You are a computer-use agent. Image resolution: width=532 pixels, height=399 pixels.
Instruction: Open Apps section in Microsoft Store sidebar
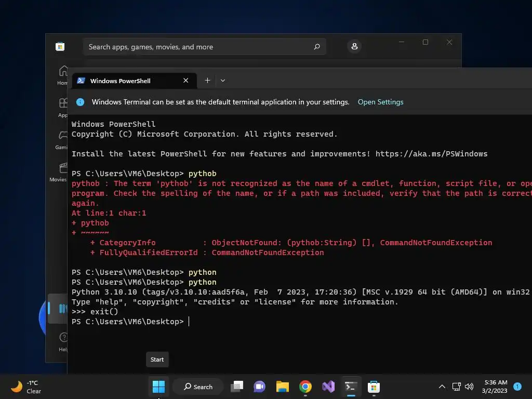point(63,107)
